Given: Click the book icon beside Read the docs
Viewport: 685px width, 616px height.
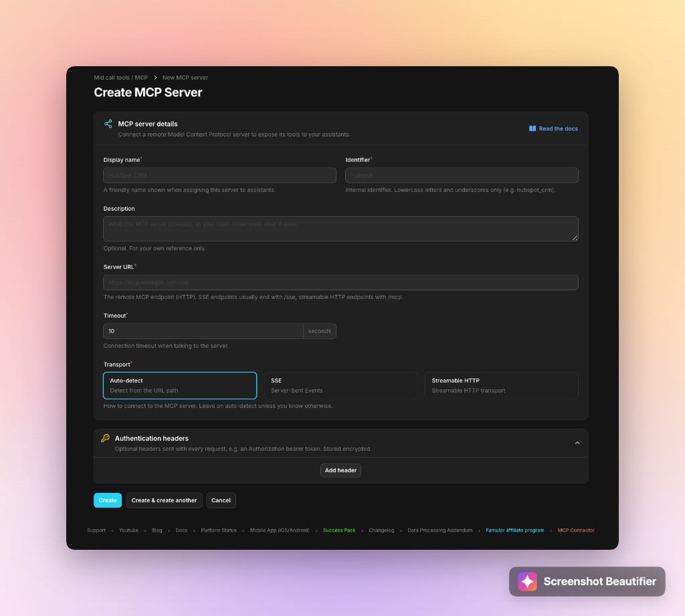Looking at the screenshot, I should (532, 128).
